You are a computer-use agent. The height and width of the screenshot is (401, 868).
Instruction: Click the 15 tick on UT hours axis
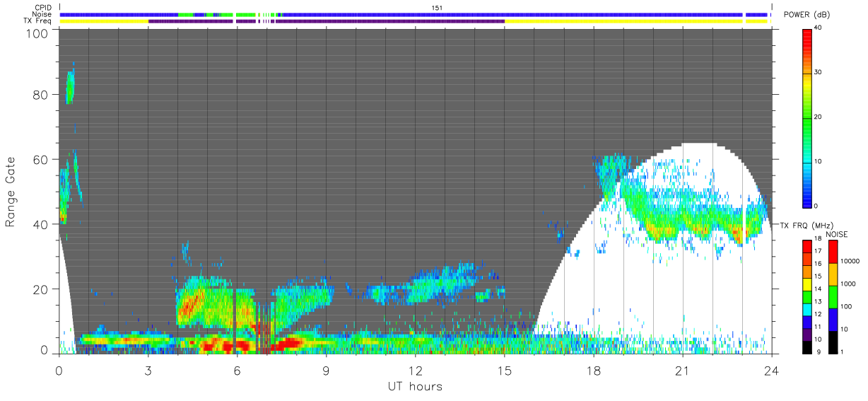pyautogui.click(x=504, y=369)
